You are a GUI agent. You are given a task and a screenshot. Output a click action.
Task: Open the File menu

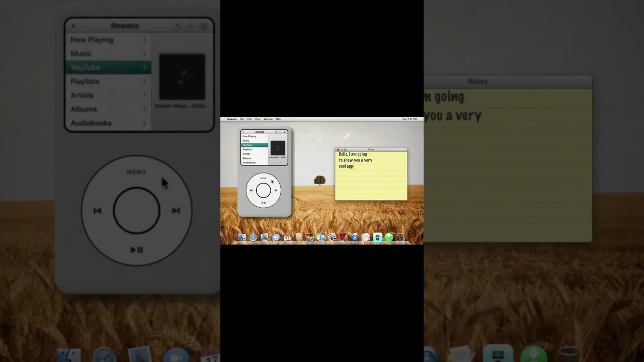(242, 119)
